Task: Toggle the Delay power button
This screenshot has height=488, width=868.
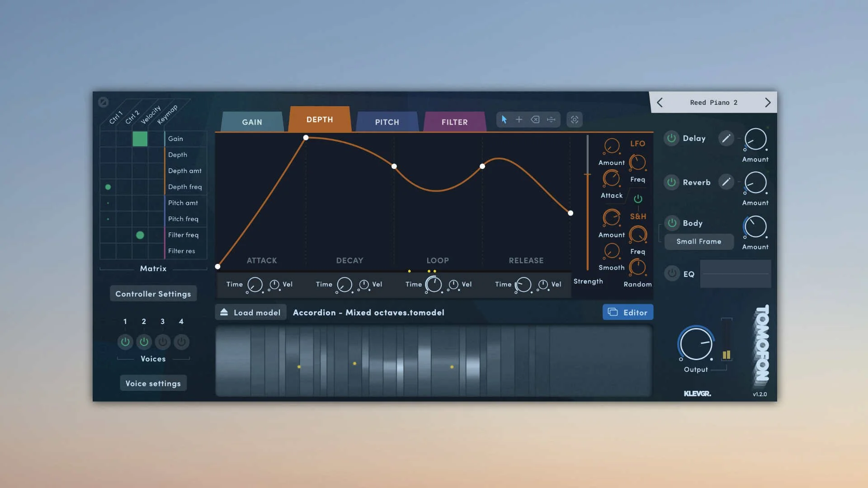Action: pos(671,138)
